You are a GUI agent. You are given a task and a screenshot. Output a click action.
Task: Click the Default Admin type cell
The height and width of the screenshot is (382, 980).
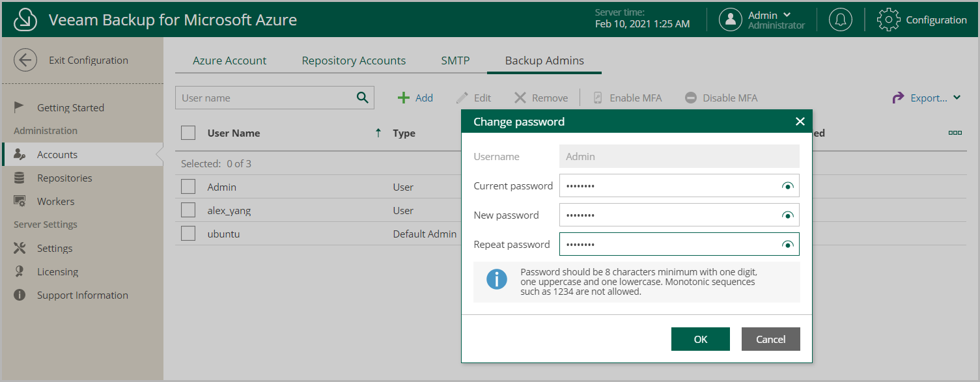pyautogui.click(x=425, y=234)
